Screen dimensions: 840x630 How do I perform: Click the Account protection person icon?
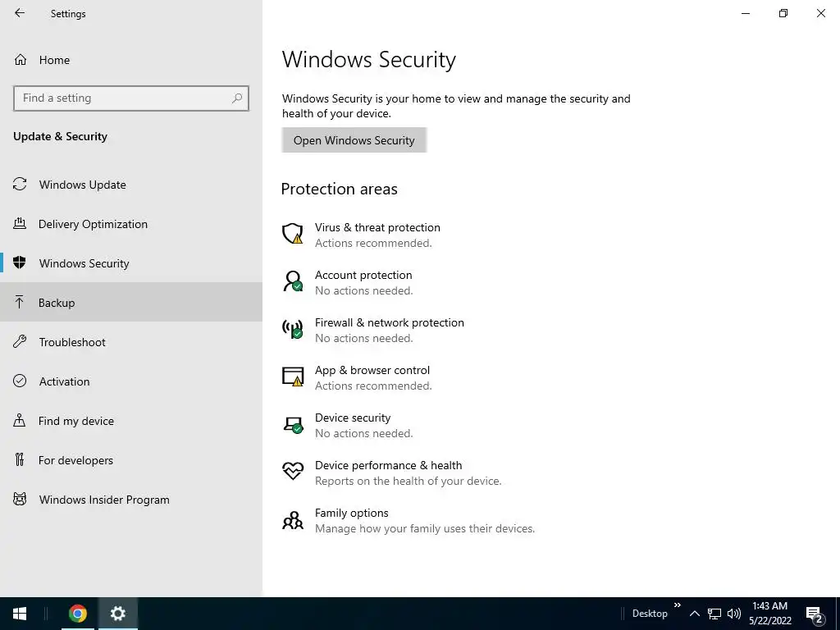[x=293, y=281]
